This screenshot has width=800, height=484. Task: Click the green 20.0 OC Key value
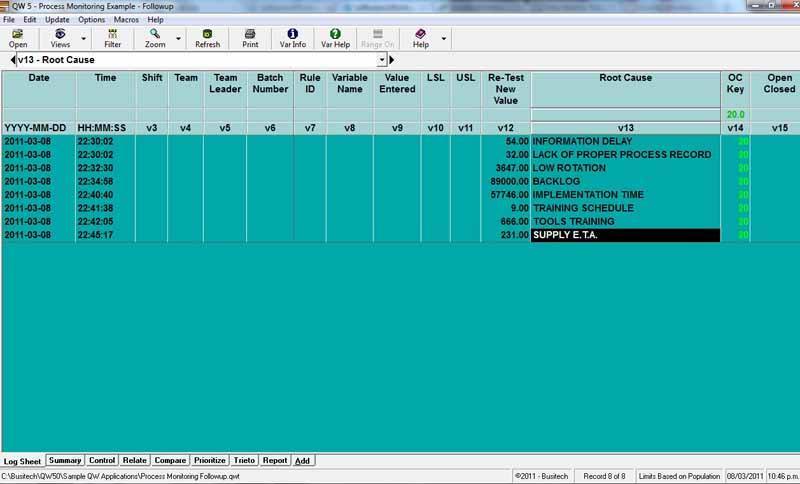pos(735,114)
